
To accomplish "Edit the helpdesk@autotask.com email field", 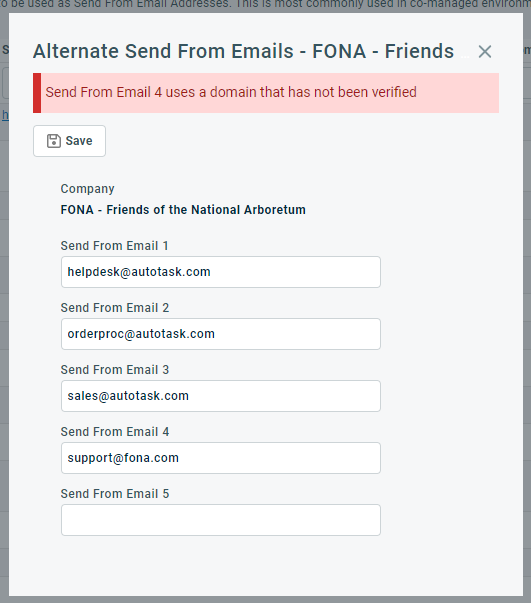I will tap(221, 272).
